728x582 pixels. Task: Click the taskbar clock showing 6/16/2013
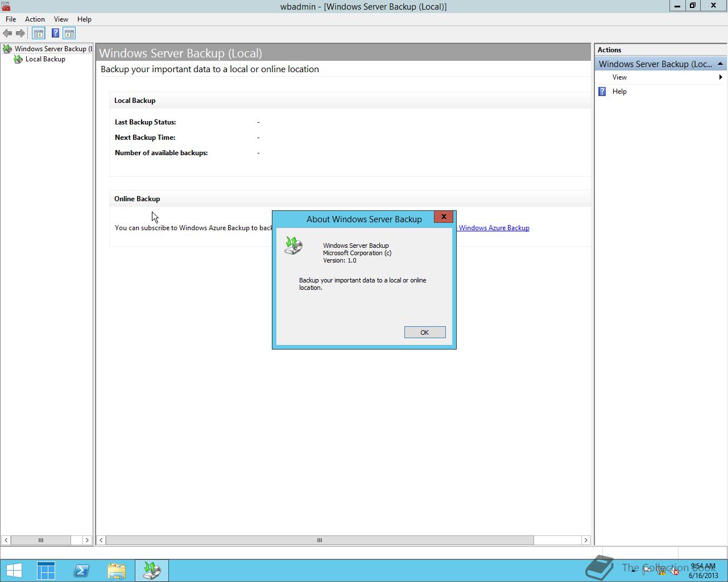coord(704,571)
